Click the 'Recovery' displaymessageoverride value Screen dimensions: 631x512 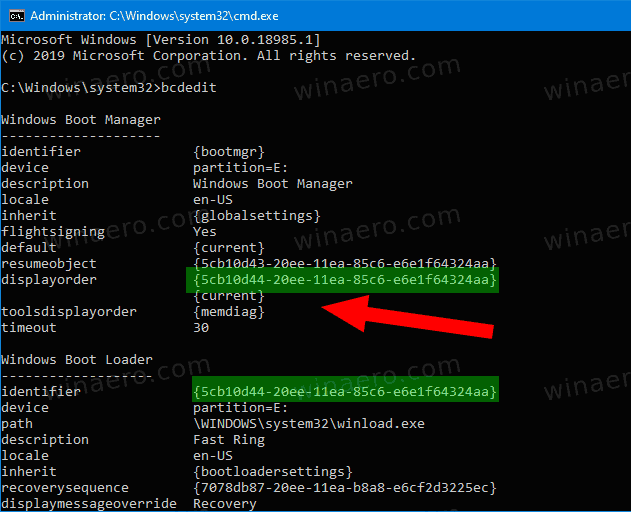coord(225,504)
